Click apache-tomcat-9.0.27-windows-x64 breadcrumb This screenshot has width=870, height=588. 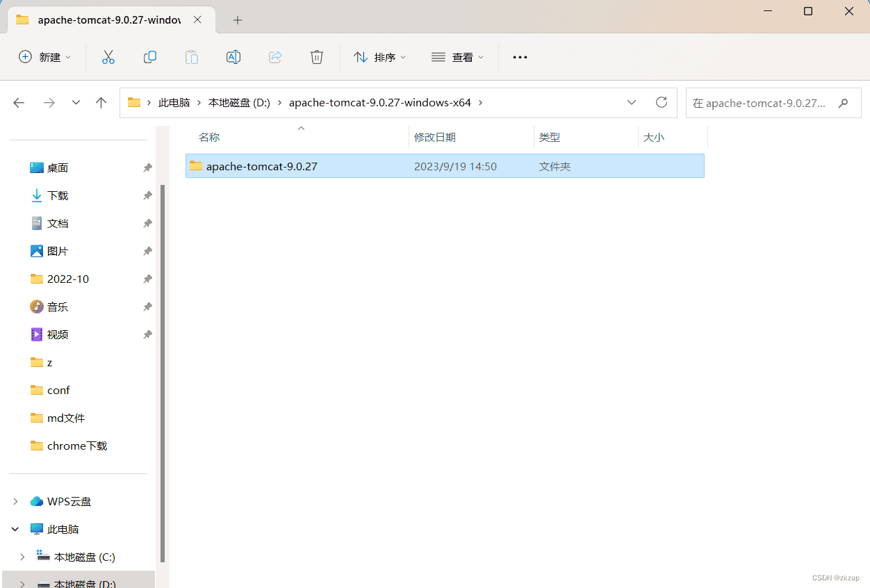(x=380, y=103)
